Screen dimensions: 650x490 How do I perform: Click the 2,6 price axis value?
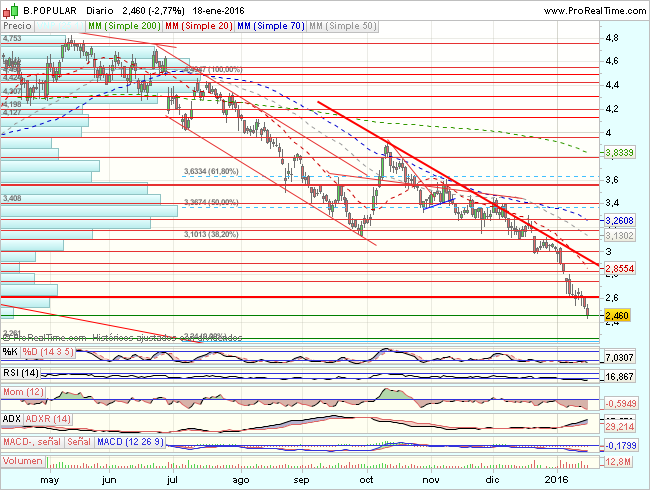click(x=612, y=297)
